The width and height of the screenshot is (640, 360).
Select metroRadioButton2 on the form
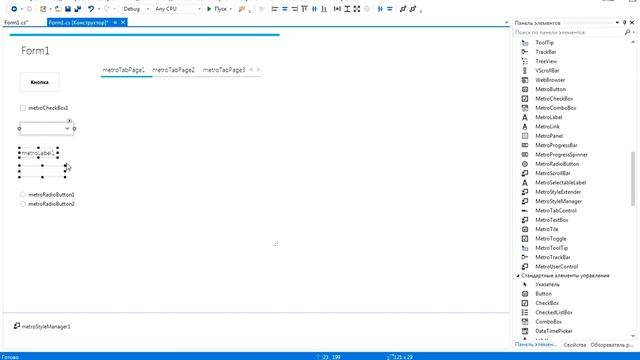click(47, 204)
